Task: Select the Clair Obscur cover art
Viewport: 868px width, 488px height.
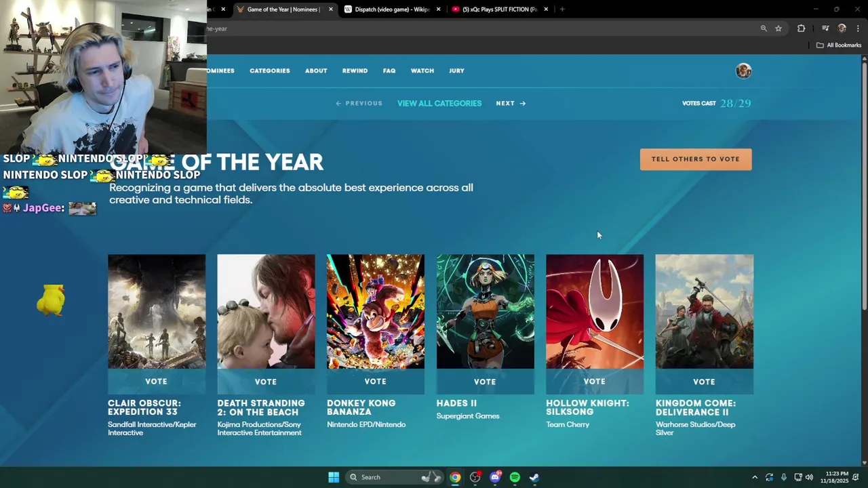Action: (157, 312)
